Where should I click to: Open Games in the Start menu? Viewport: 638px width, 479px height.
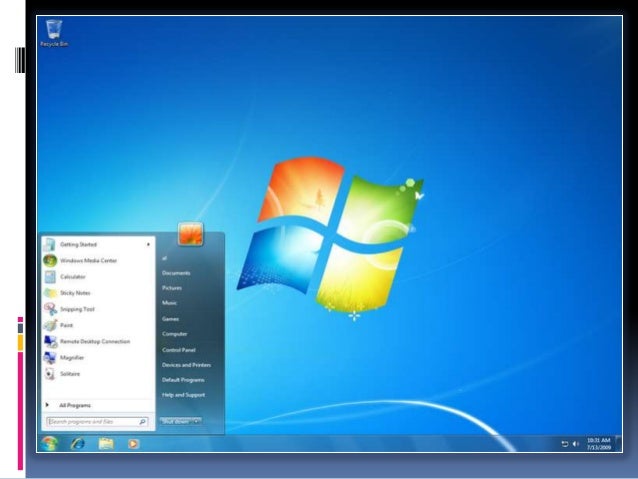pos(170,319)
